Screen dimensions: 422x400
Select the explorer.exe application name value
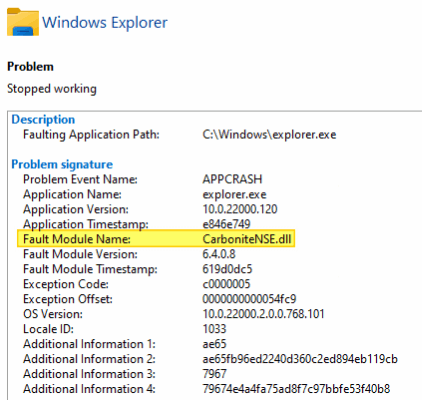point(235,194)
